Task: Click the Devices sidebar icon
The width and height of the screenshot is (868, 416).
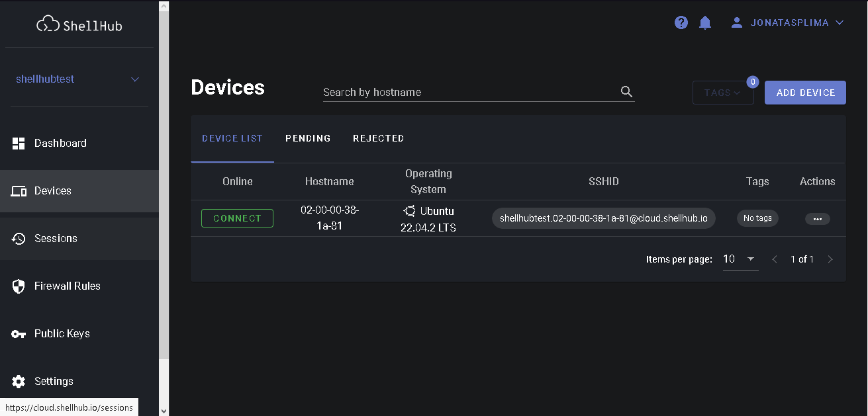Action: 19,190
